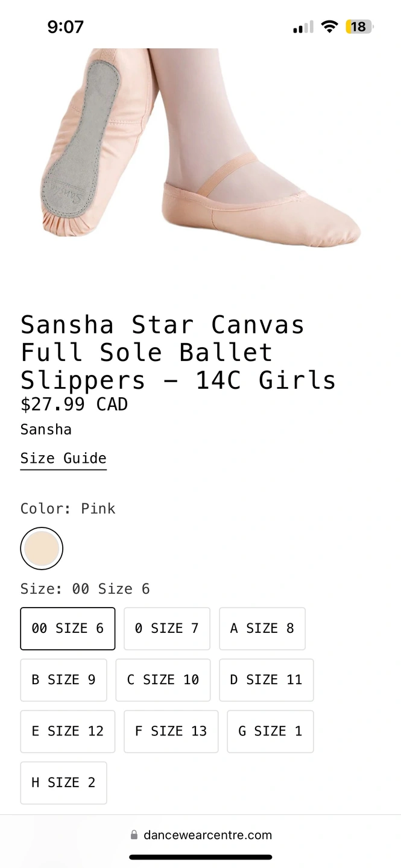Select size B SIZE 9

click(x=63, y=680)
